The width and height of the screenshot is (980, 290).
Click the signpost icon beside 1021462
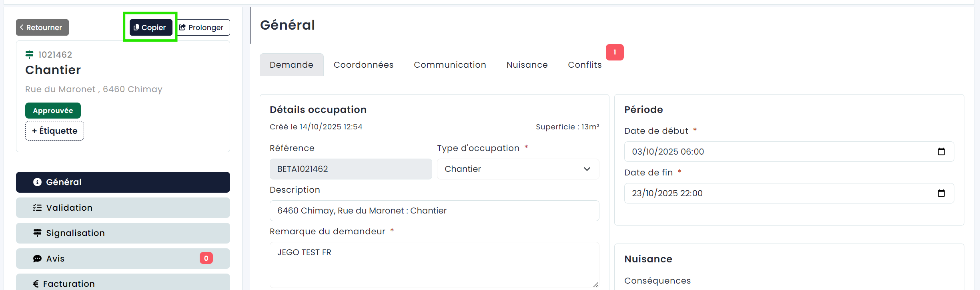point(30,54)
